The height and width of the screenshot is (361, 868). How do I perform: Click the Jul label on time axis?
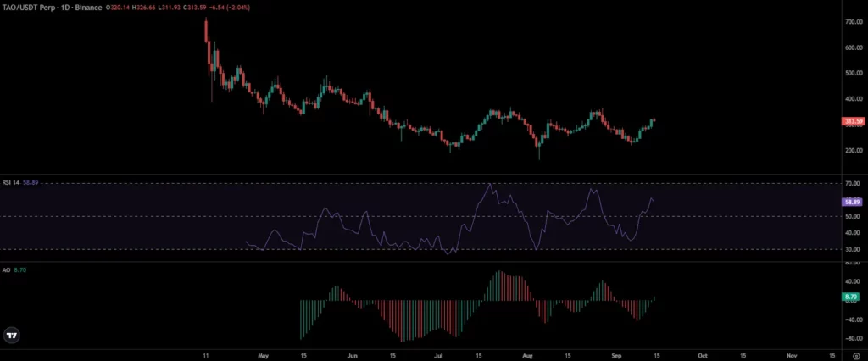(440, 355)
